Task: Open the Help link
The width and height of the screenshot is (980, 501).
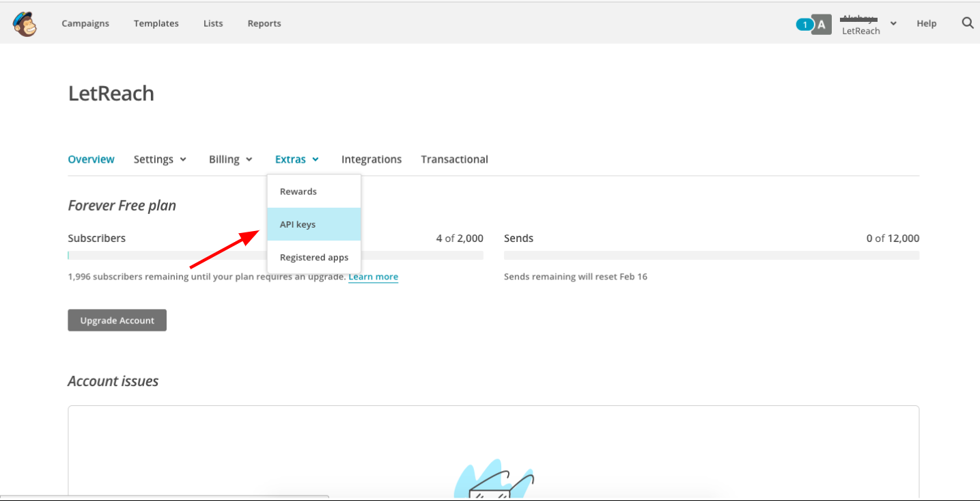Action: coord(927,23)
